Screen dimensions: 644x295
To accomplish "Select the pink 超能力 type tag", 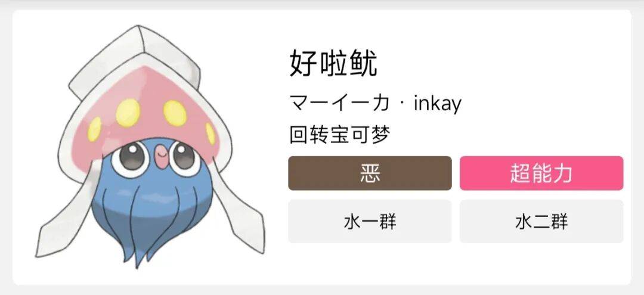I will (x=541, y=173).
